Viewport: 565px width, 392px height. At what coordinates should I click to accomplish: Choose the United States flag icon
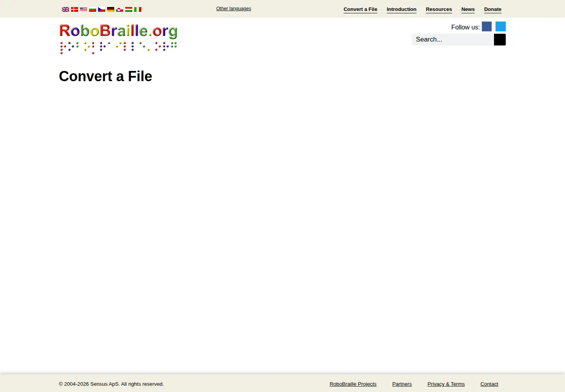[x=84, y=9]
